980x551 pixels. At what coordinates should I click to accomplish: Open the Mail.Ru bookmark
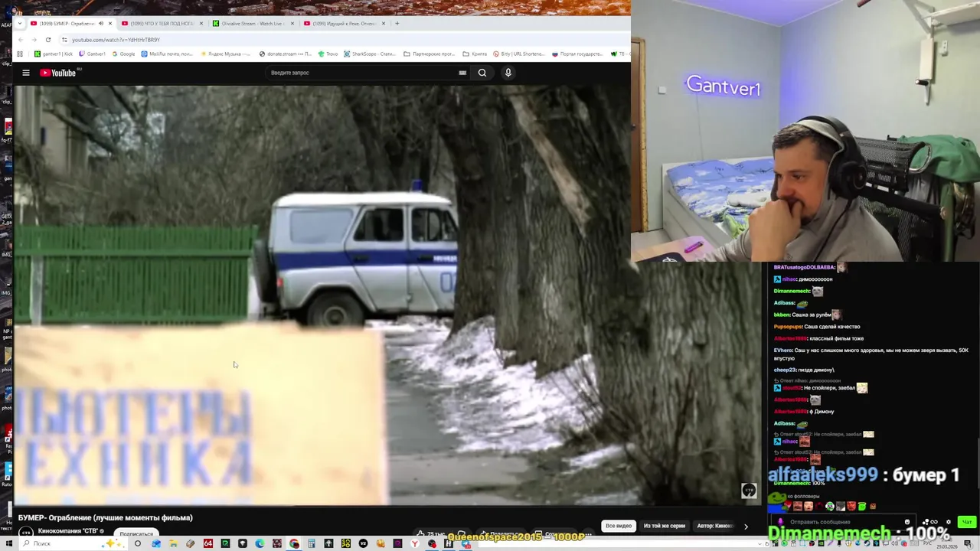(167, 54)
